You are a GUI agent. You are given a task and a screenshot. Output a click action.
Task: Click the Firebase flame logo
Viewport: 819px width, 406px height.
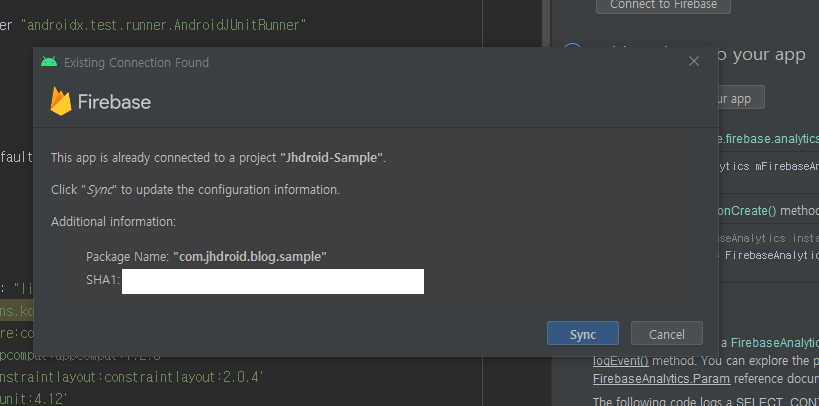click(x=61, y=101)
